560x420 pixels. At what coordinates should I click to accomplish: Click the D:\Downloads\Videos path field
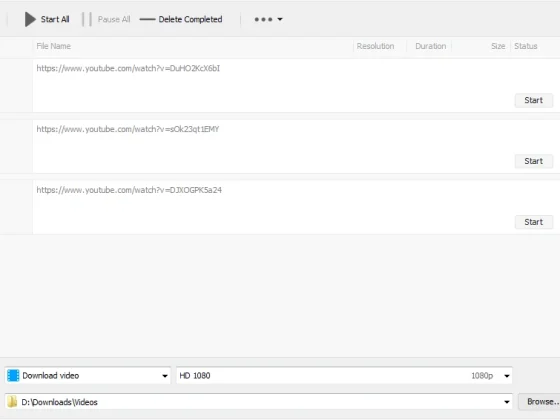coord(259,402)
